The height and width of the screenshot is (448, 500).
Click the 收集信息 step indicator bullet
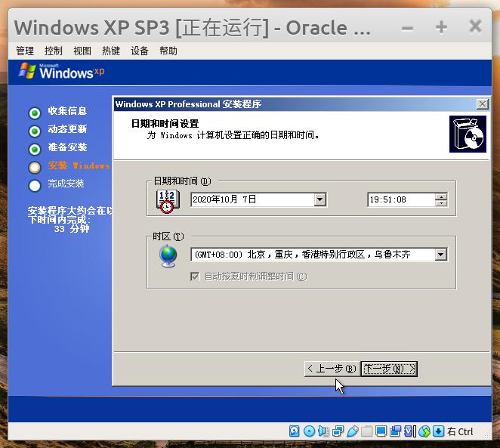35,113
